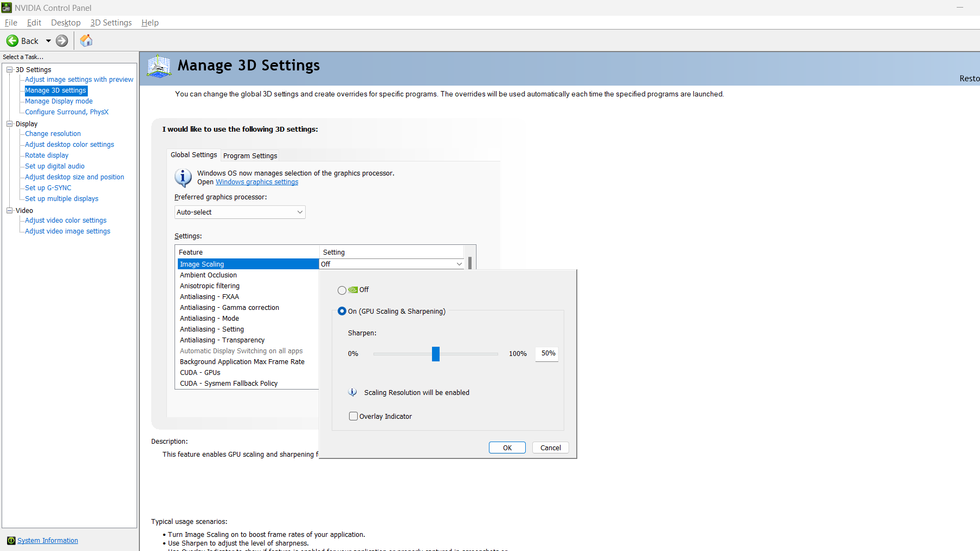This screenshot has height=551, width=980.
Task: Select the Antialiasing - FXAA row
Action: point(248,297)
